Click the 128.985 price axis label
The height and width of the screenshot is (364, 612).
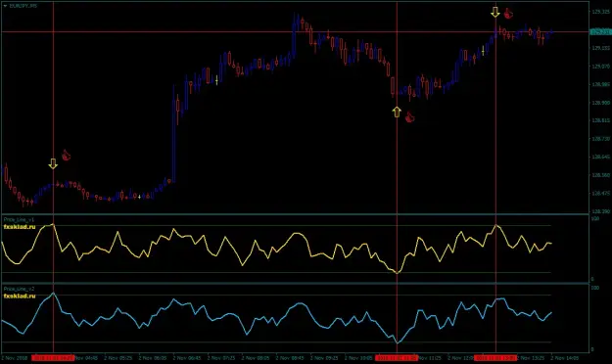[x=600, y=84]
